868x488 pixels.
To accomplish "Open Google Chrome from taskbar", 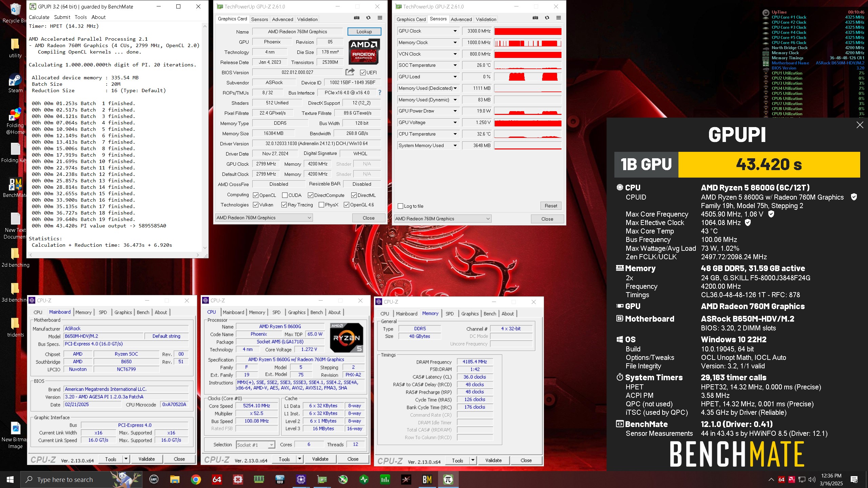I will pyautogui.click(x=196, y=480).
